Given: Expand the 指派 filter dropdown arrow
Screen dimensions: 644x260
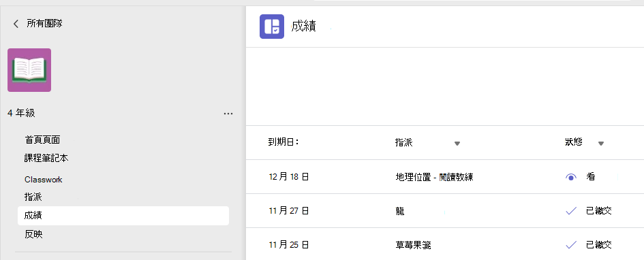Looking at the screenshot, I should click(x=457, y=144).
